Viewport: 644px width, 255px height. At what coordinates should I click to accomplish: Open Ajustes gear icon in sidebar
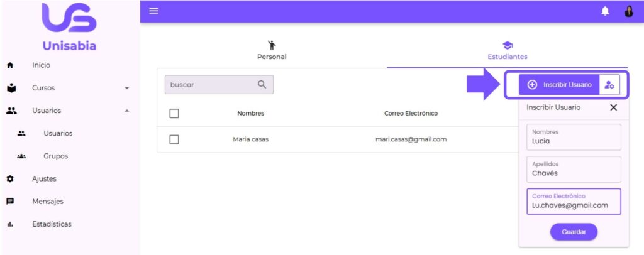10,179
